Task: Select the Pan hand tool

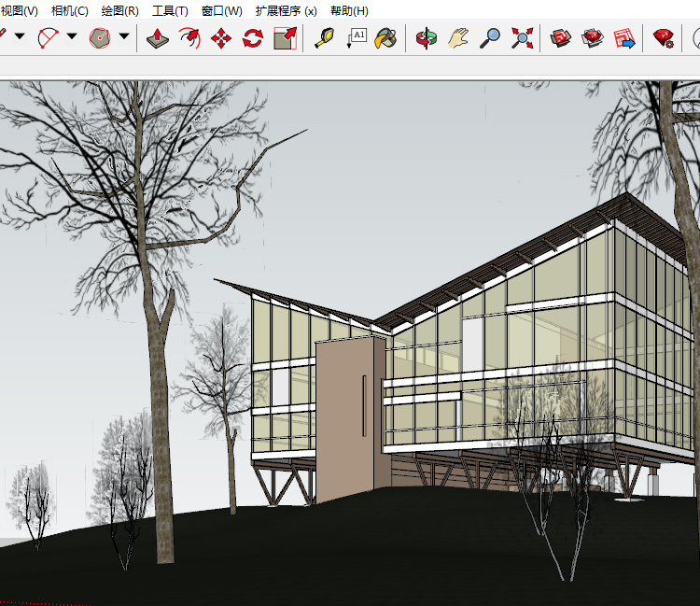Action: pyautogui.click(x=458, y=38)
